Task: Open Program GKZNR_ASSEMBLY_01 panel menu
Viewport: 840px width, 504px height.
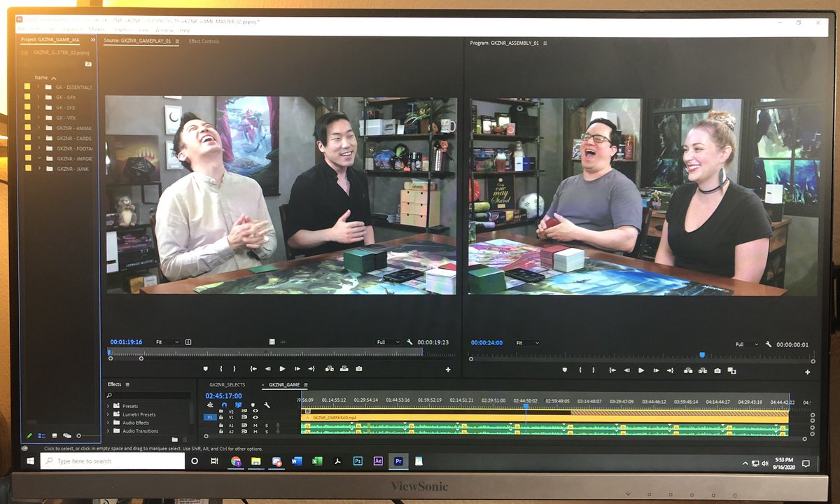Action: (x=545, y=43)
